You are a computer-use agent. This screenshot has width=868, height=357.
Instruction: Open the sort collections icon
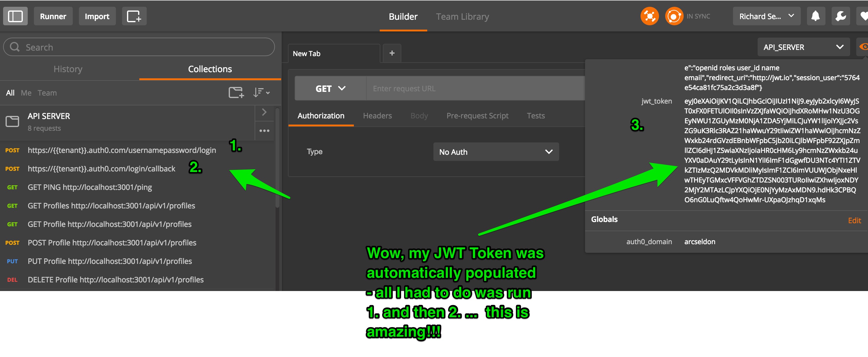[x=261, y=92]
